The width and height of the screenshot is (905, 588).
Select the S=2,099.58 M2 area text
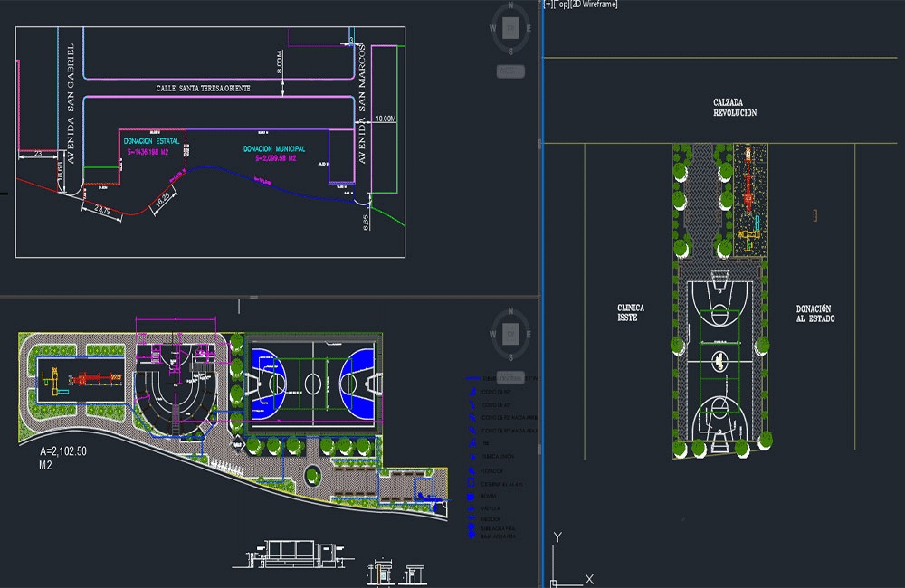pos(275,158)
